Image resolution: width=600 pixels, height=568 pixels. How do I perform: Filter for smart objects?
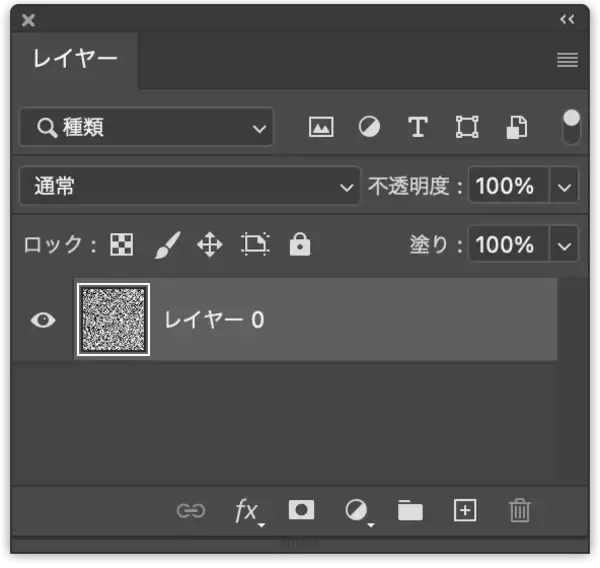517,127
